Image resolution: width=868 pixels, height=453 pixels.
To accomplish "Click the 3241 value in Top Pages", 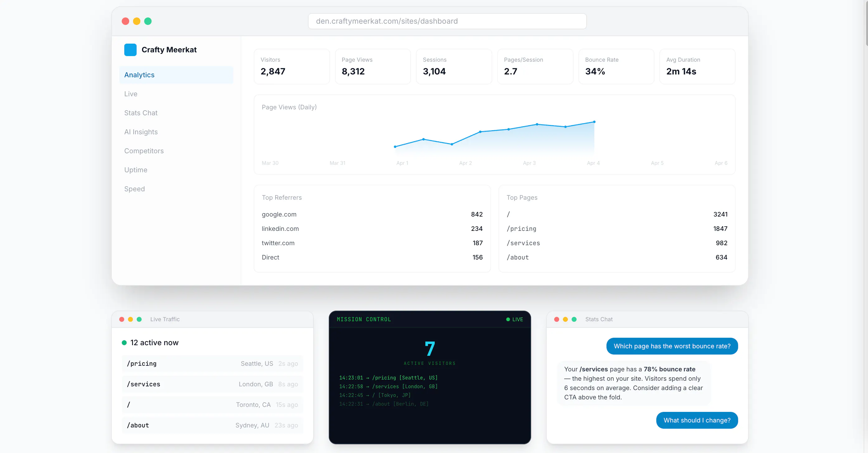I will coord(720,215).
